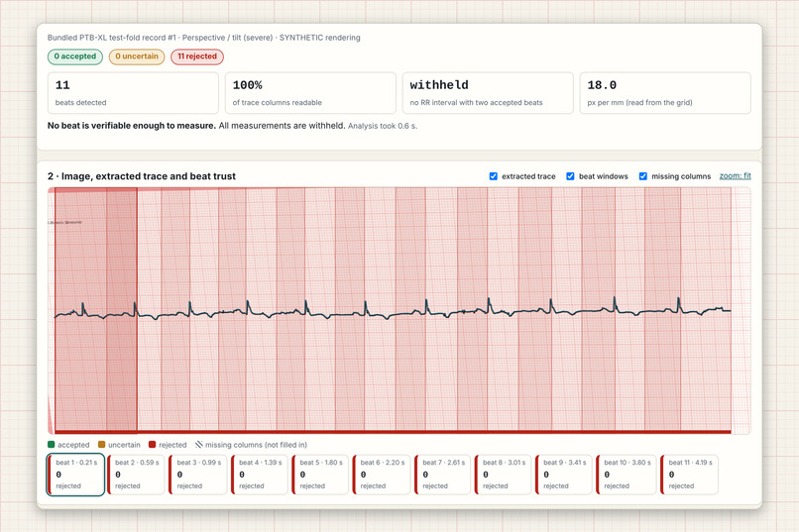Screen dimensions: 799x532
Task: Click the '11 beats detected' stat card
Action: click(133, 93)
